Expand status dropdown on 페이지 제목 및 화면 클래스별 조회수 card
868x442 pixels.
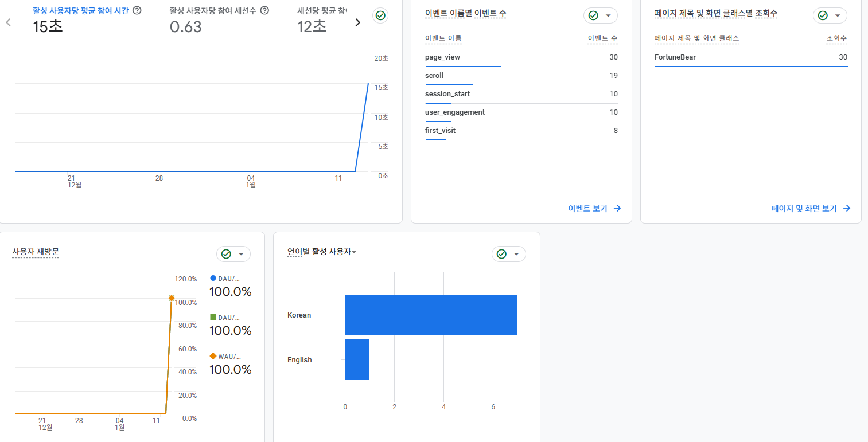click(x=837, y=15)
